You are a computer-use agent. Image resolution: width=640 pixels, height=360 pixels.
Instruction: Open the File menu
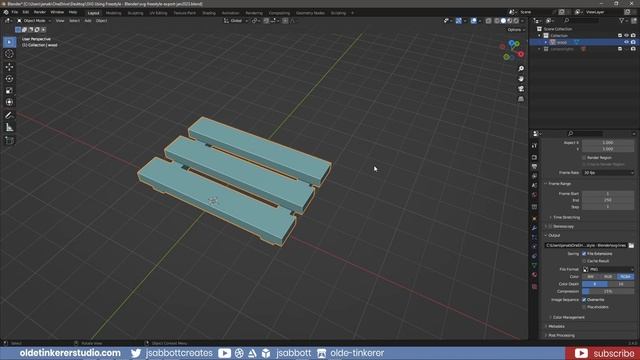pos(15,12)
